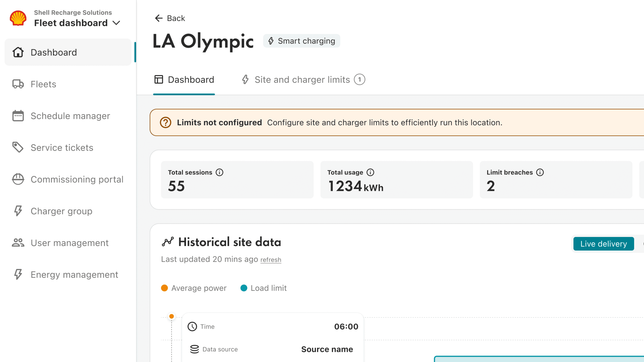Click the warning question mark icon

coord(166,122)
